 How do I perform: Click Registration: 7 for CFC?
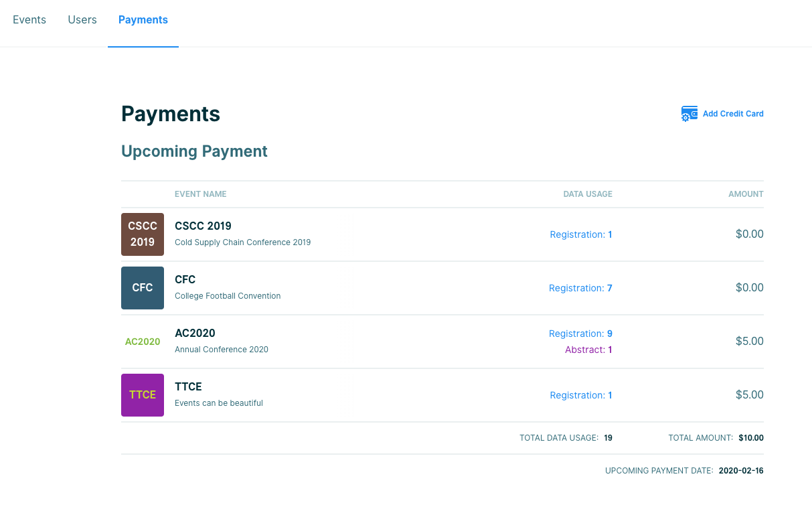pyautogui.click(x=580, y=289)
